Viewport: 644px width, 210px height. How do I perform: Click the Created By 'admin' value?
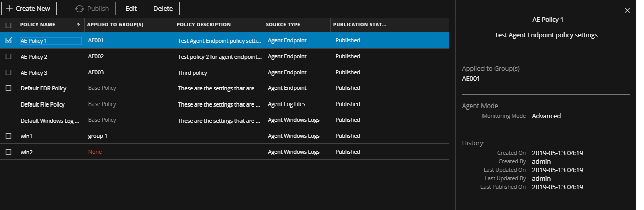(x=541, y=161)
